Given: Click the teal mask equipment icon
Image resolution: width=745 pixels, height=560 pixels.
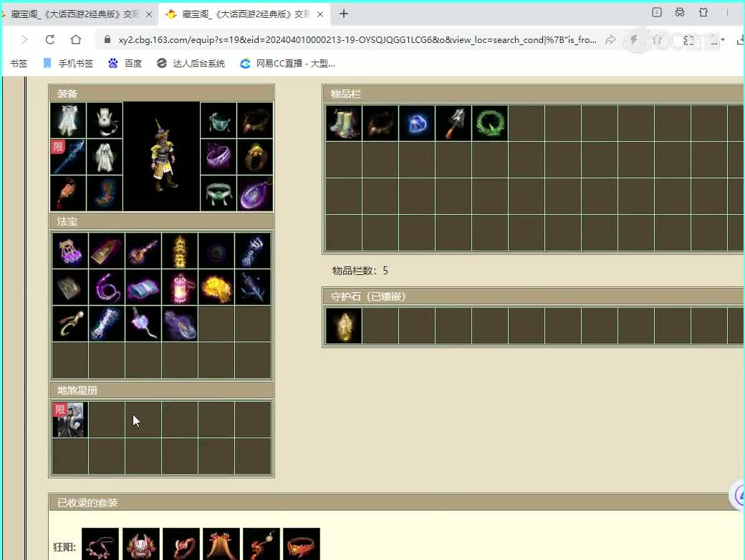Looking at the screenshot, I should pyautogui.click(x=218, y=120).
